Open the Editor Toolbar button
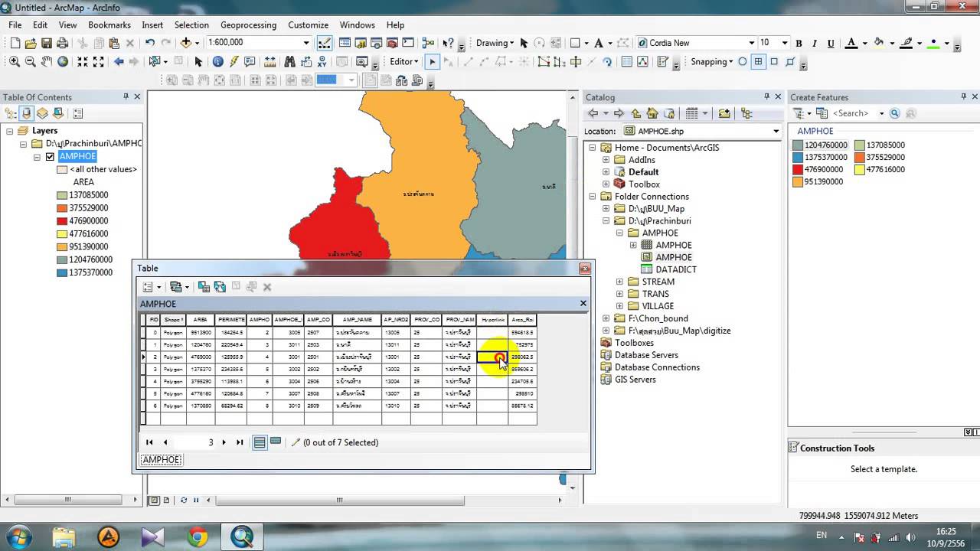The image size is (980, 551). [x=324, y=43]
